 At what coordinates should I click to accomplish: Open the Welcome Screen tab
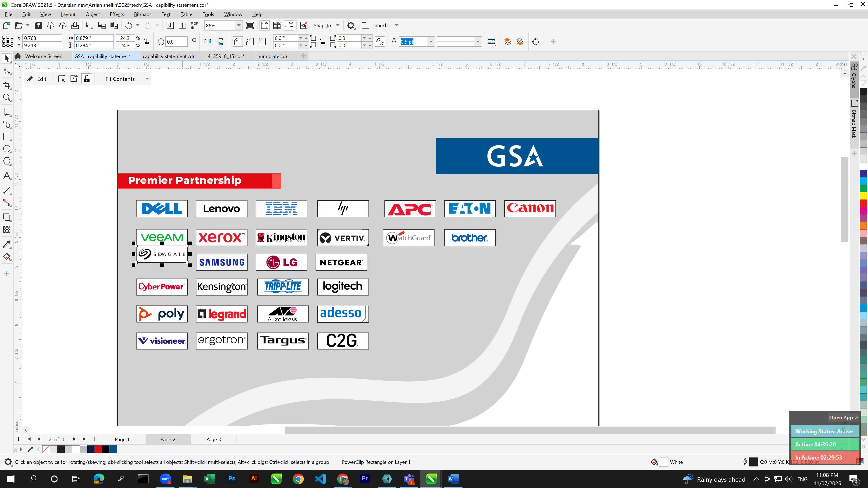(x=43, y=56)
